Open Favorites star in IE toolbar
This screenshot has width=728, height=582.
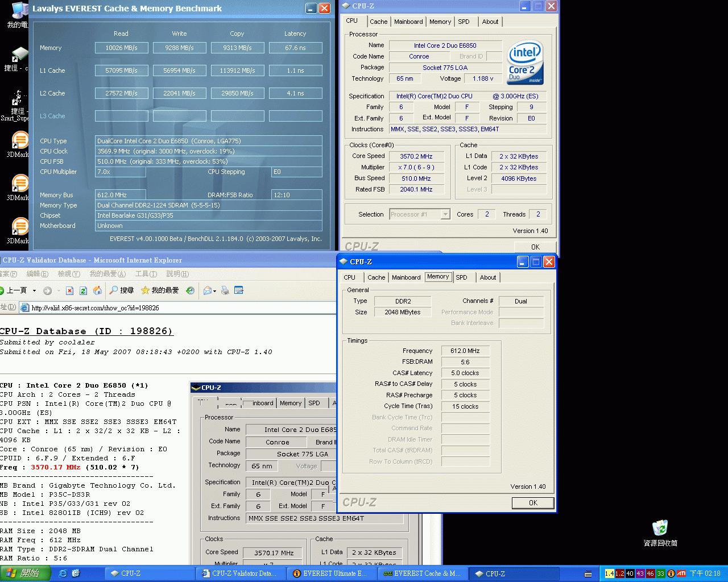(x=145, y=290)
